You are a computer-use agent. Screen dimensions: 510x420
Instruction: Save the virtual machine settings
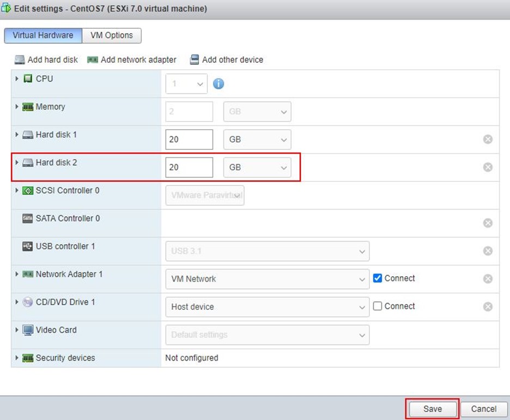pyautogui.click(x=433, y=409)
